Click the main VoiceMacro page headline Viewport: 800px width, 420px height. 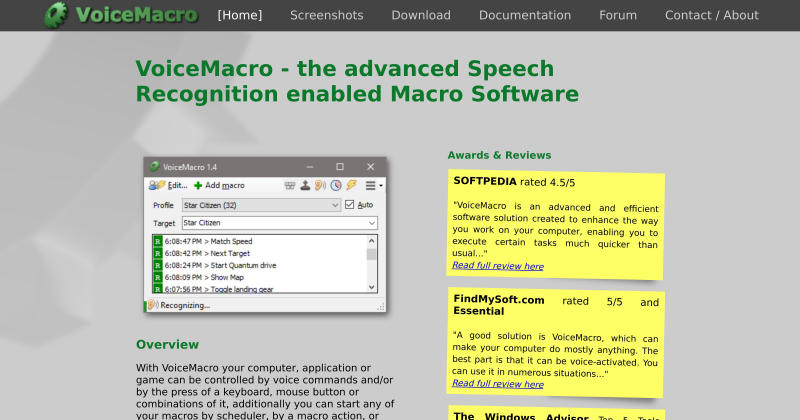click(357, 81)
